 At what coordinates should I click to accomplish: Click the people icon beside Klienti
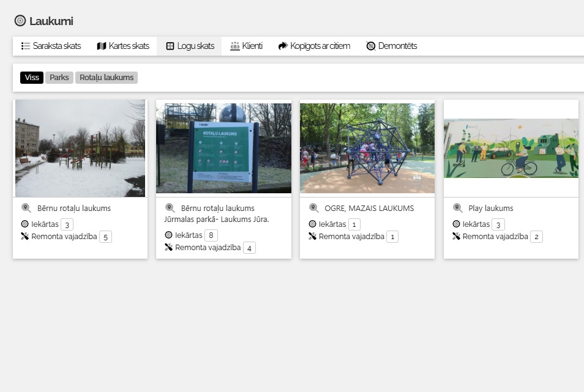(235, 46)
